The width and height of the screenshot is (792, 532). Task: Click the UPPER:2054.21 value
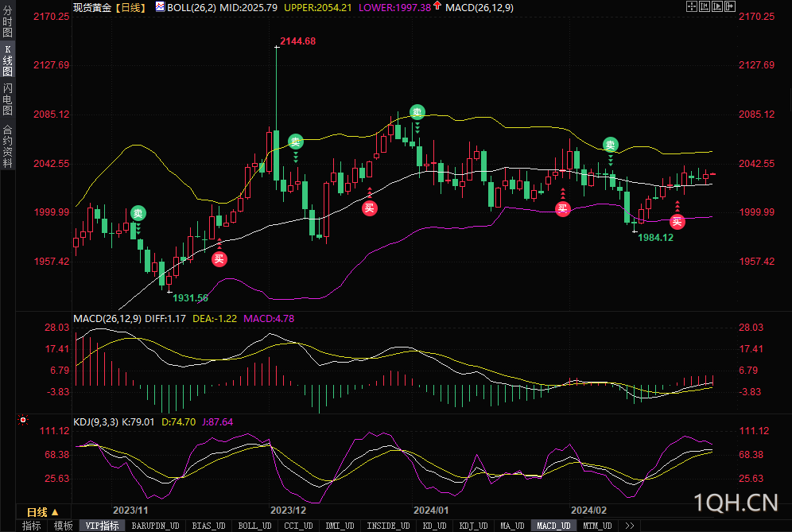pos(318,8)
